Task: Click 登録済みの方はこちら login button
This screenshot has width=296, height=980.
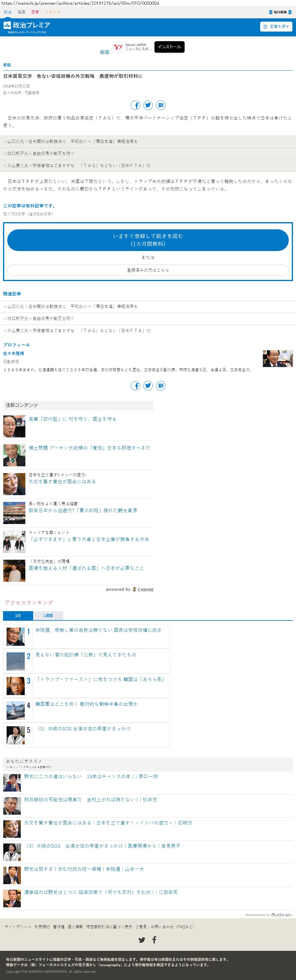Action: (x=148, y=270)
